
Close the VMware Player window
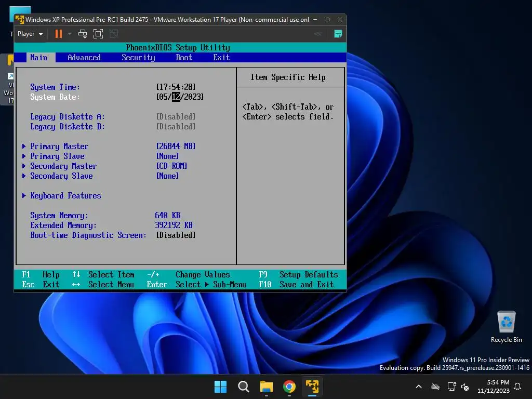pos(340,20)
